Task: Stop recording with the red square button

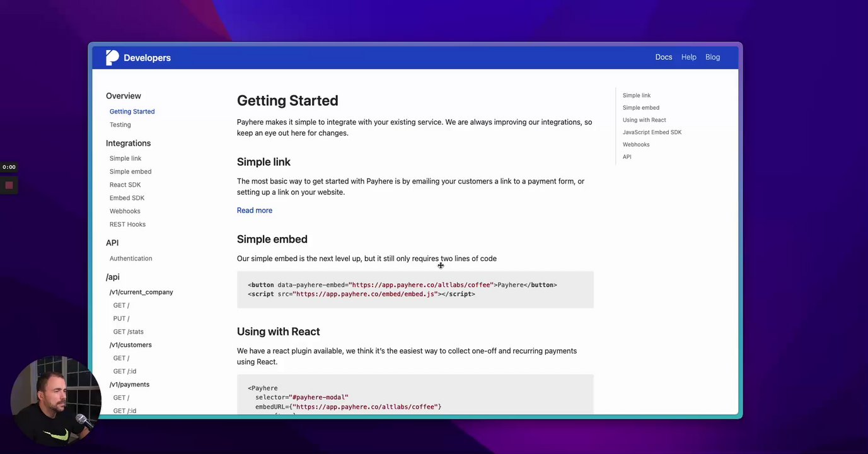Action: coord(9,185)
